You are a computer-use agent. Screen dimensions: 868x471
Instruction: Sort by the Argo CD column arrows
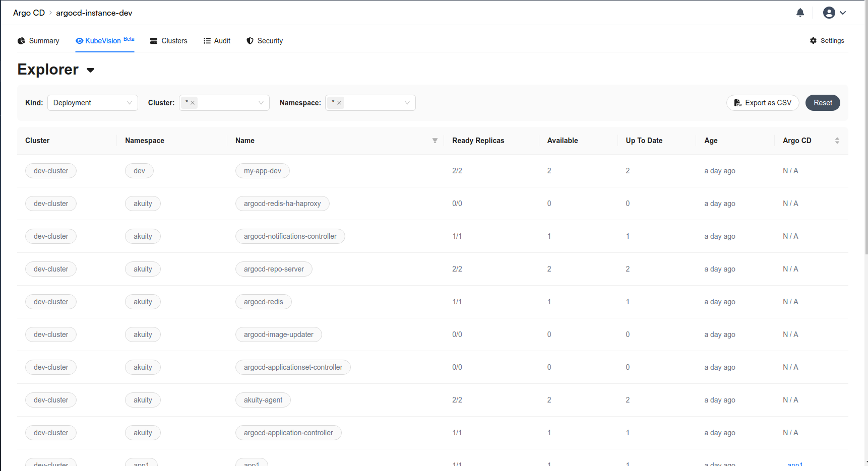pyautogui.click(x=837, y=141)
